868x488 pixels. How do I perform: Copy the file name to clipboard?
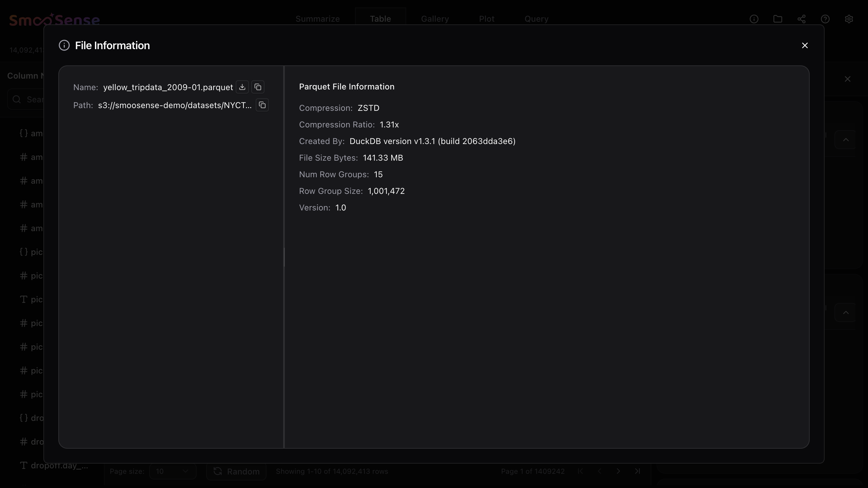257,87
